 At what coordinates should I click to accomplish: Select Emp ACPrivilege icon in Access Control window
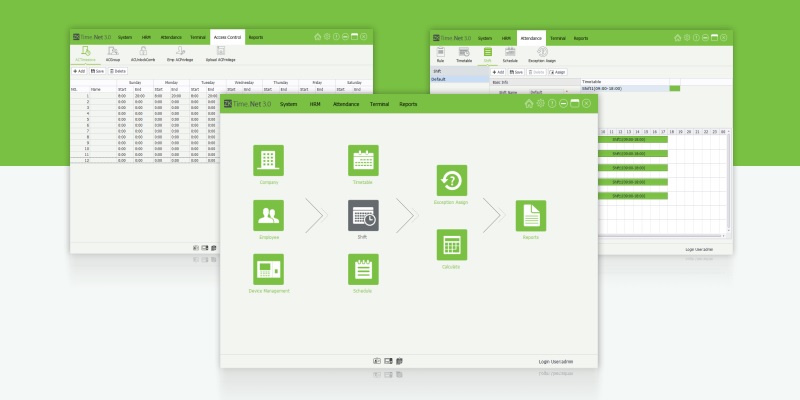(x=180, y=51)
